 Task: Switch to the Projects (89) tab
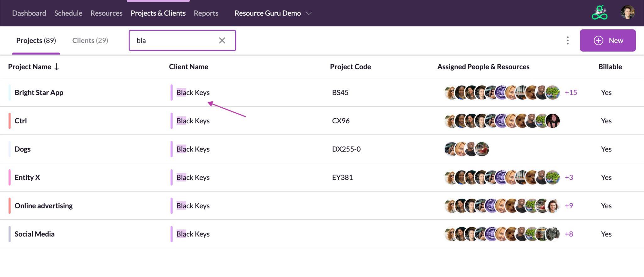point(36,40)
